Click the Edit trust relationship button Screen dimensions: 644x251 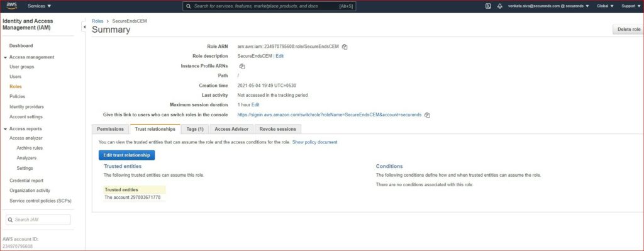point(126,155)
